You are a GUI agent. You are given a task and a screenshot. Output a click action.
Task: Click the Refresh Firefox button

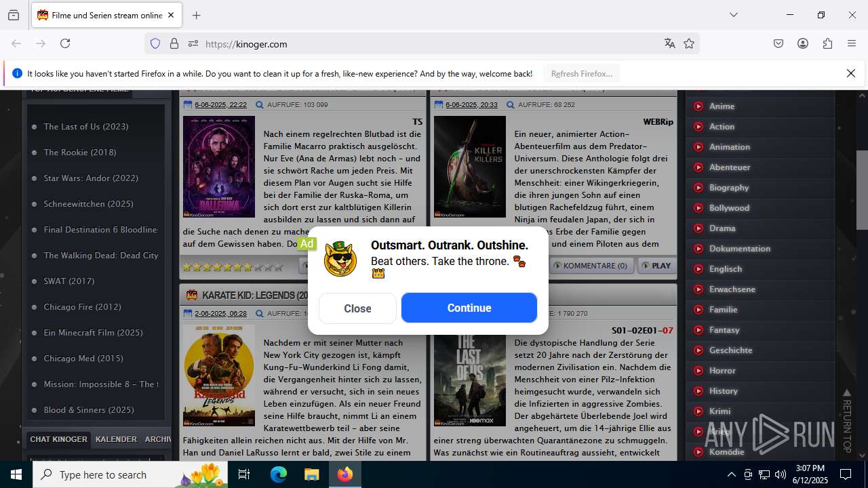pyautogui.click(x=582, y=73)
